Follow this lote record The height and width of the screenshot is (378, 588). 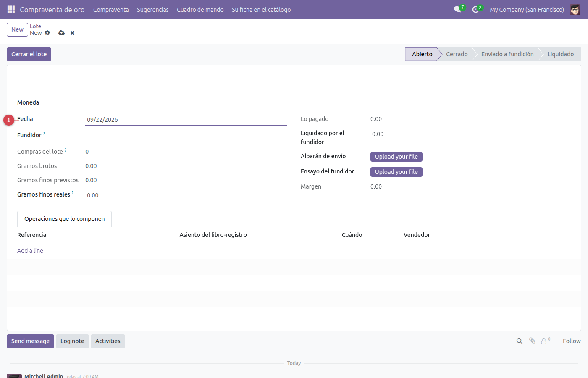(x=572, y=341)
